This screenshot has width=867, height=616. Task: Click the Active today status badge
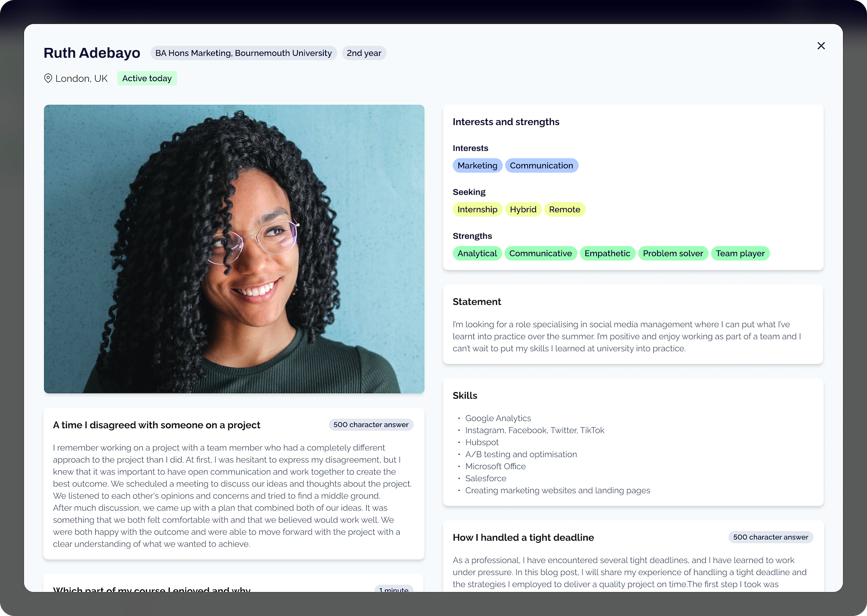(147, 79)
